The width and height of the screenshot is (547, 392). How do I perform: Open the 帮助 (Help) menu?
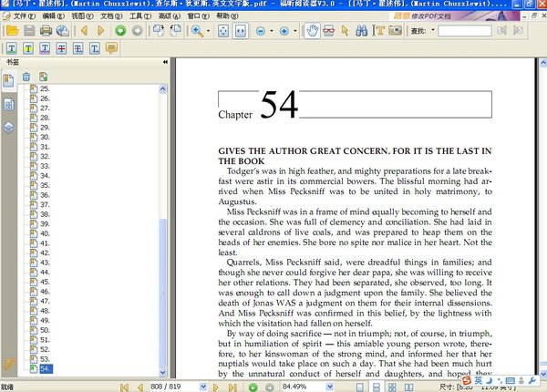pos(227,16)
